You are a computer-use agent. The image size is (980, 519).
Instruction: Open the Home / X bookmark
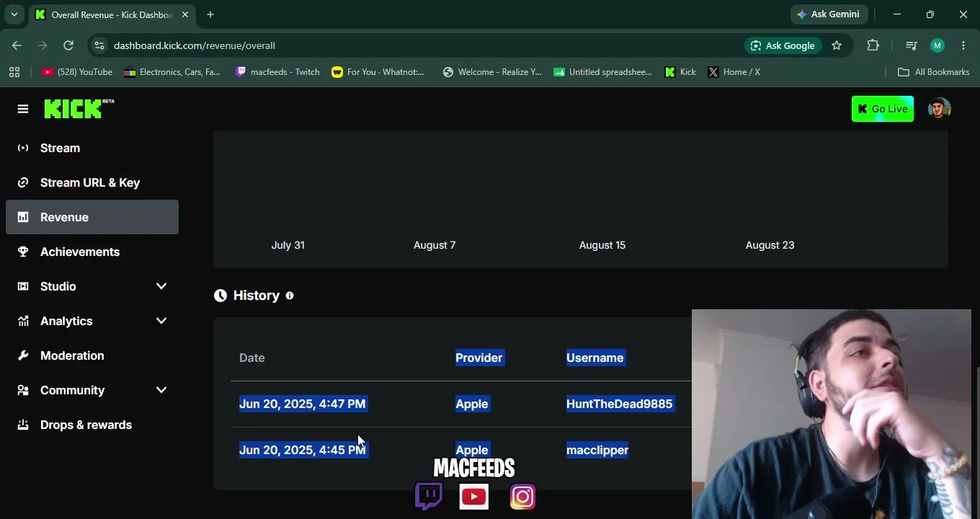[x=734, y=72]
